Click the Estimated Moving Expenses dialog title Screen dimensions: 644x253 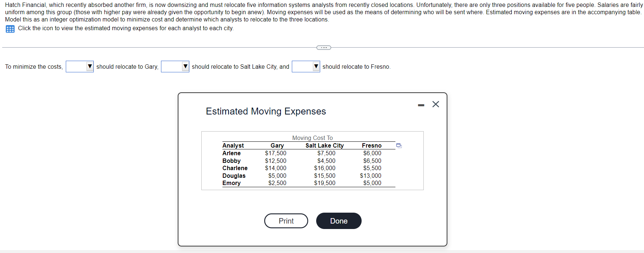pos(266,111)
